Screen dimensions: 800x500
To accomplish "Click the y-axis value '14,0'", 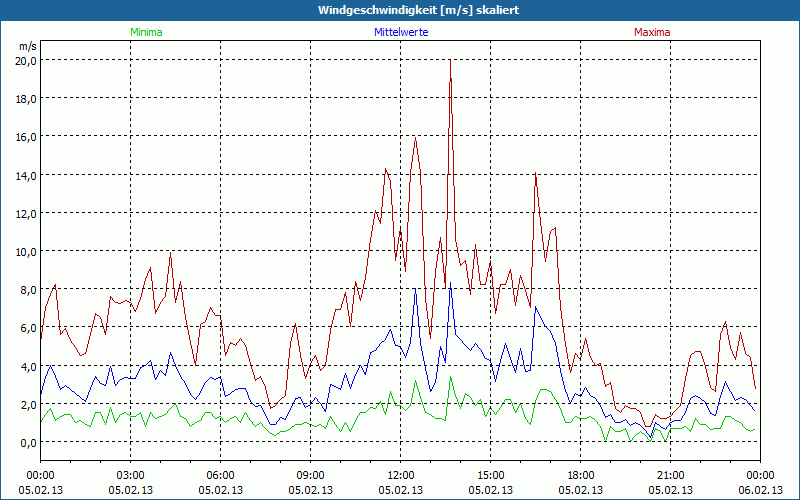I will (x=27, y=176).
